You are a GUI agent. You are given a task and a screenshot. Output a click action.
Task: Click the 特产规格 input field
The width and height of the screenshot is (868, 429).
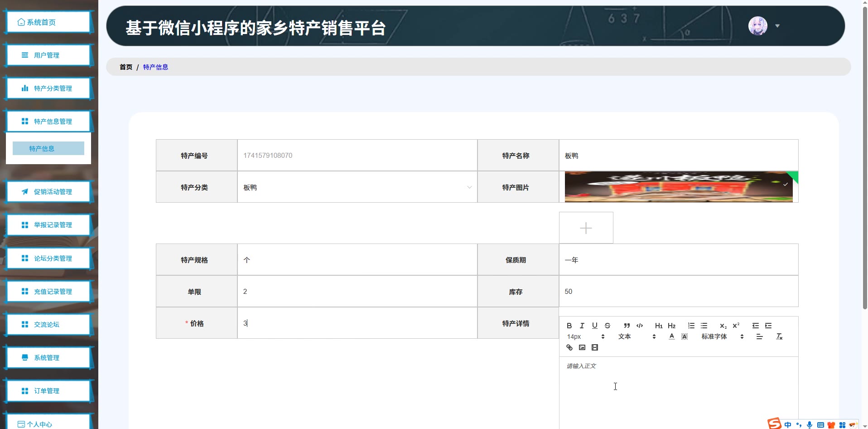[357, 259]
